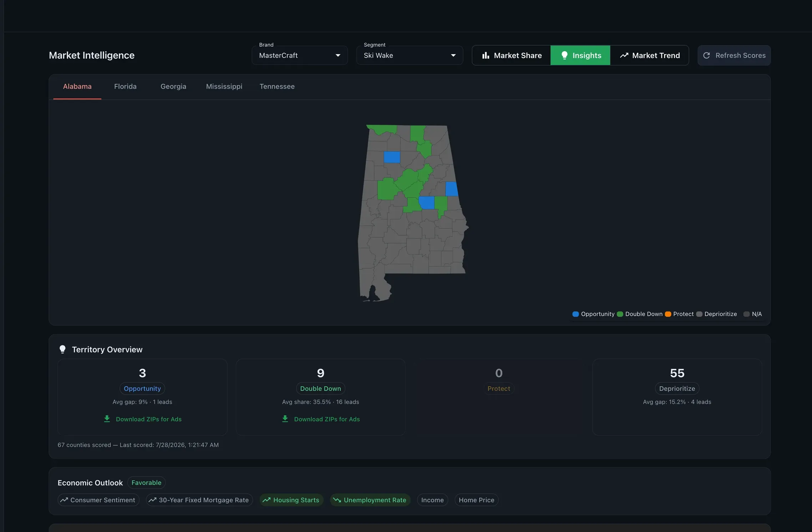
Task: Click download icon in the Opportunity card
Action: coord(107,419)
